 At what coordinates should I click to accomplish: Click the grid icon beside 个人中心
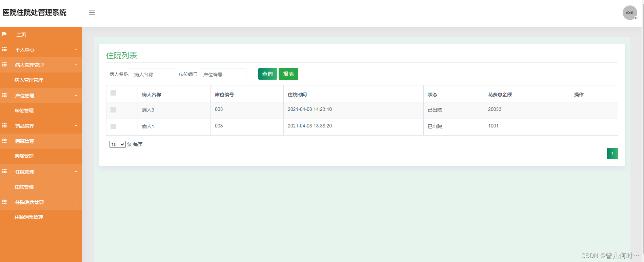[4, 49]
